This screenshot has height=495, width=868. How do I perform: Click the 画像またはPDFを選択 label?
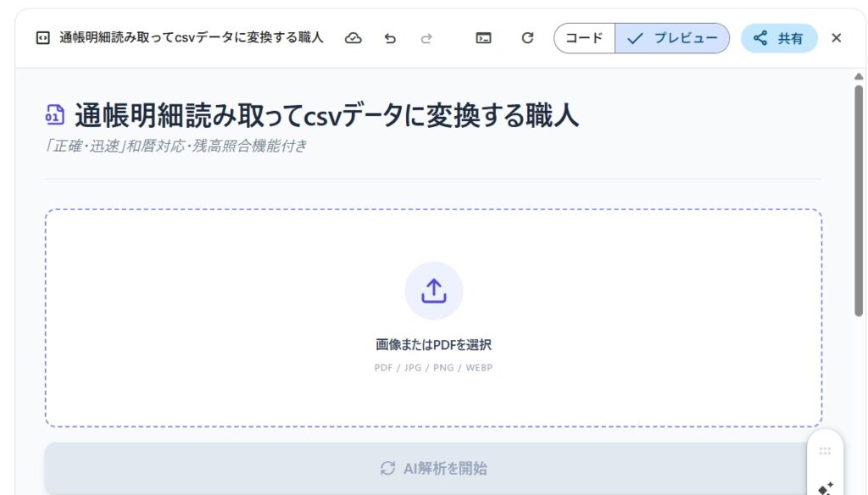pyautogui.click(x=434, y=345)
